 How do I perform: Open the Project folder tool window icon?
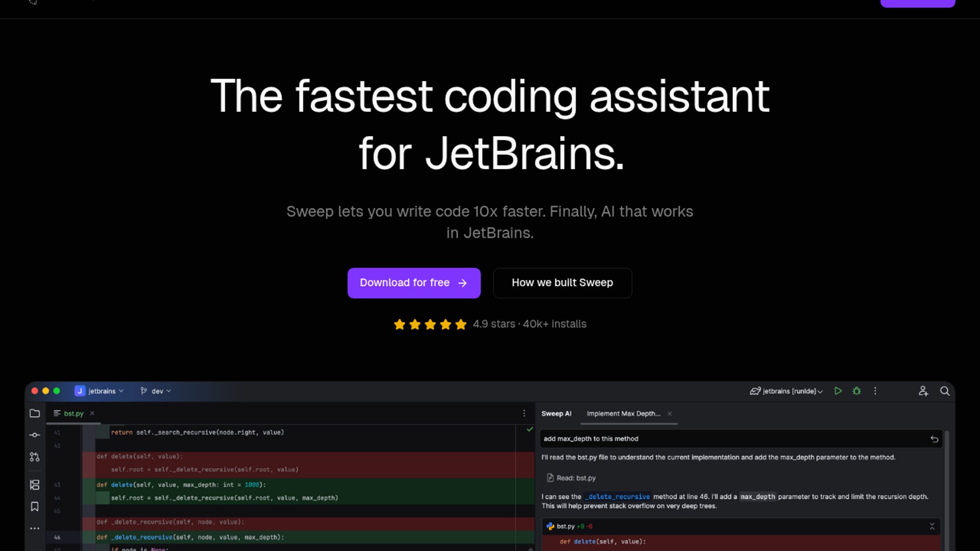point(35,413)
